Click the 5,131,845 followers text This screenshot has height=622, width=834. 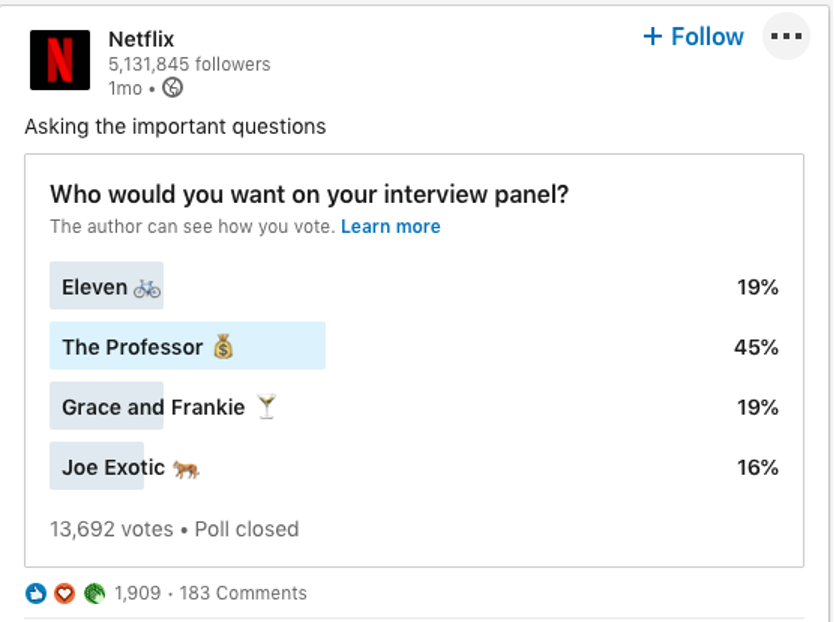(x=189, y=64)
